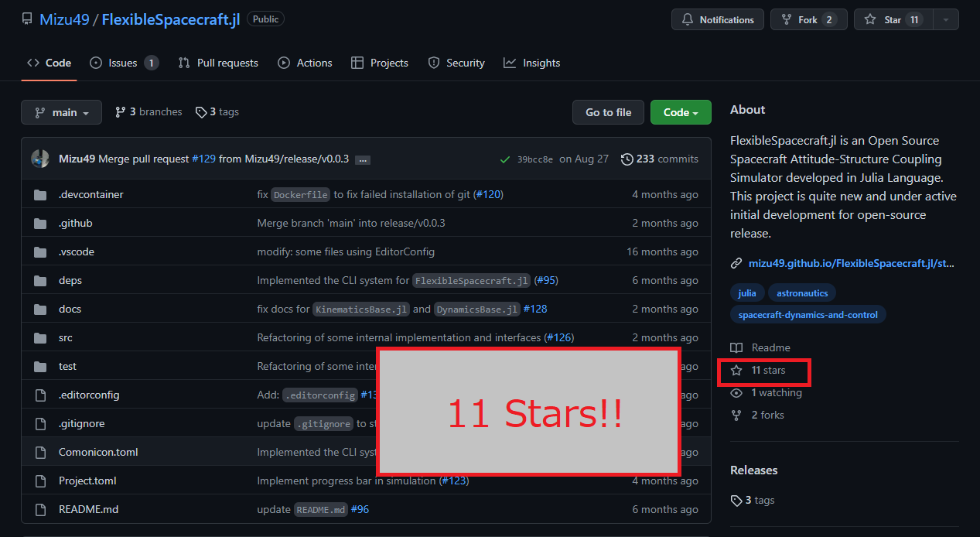Open the Comonicon.toml file
Screen dimensions: 980x537
[x=98, y=452]
